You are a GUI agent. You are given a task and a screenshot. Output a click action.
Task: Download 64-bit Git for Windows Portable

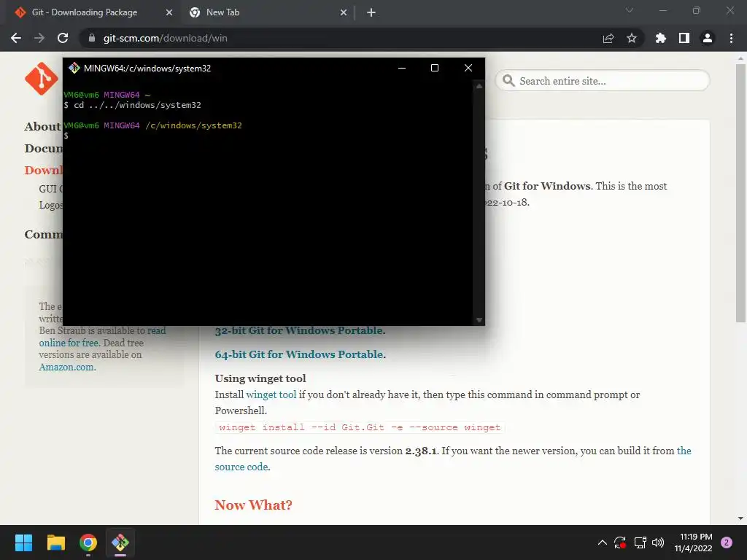299,354
